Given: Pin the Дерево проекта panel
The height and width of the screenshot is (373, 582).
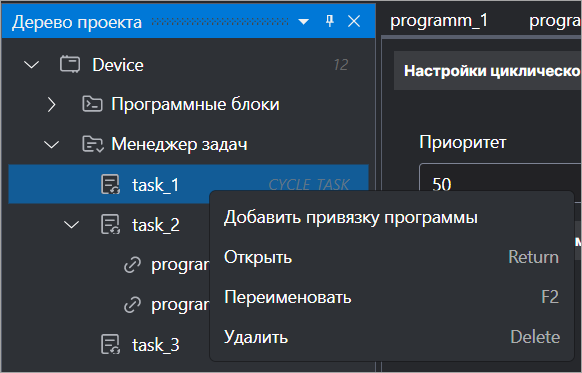Looking at the screenshot, I should click(x=330, y=21).
